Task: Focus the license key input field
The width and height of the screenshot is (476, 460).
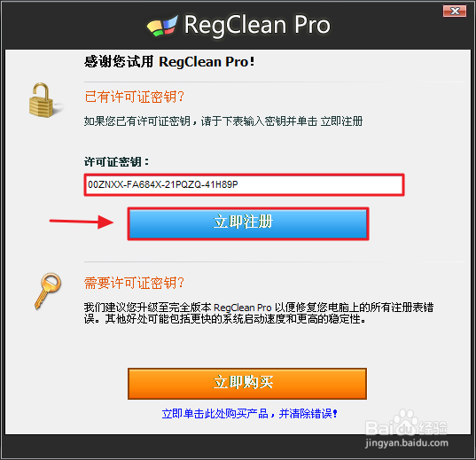Action: (244, 184)
